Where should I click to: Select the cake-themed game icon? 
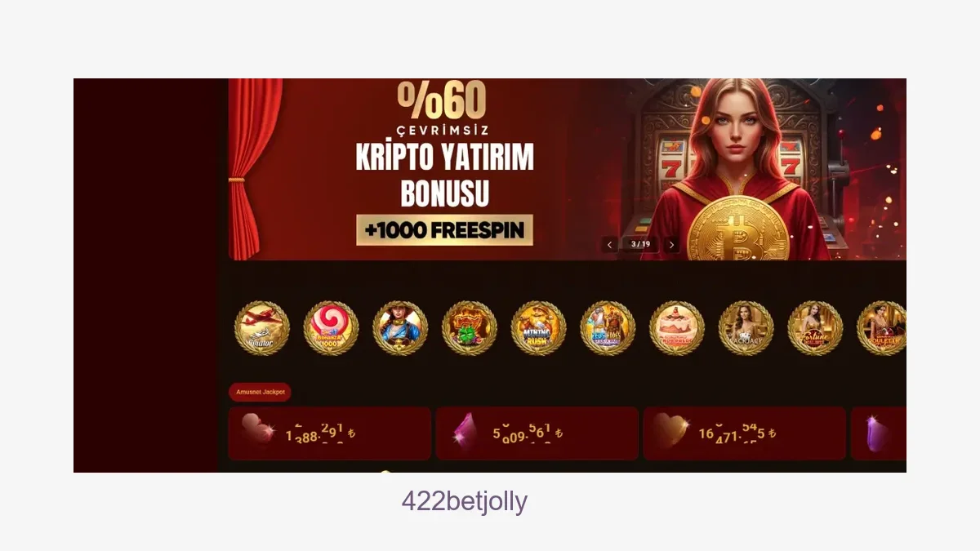[x=677, y=328]
